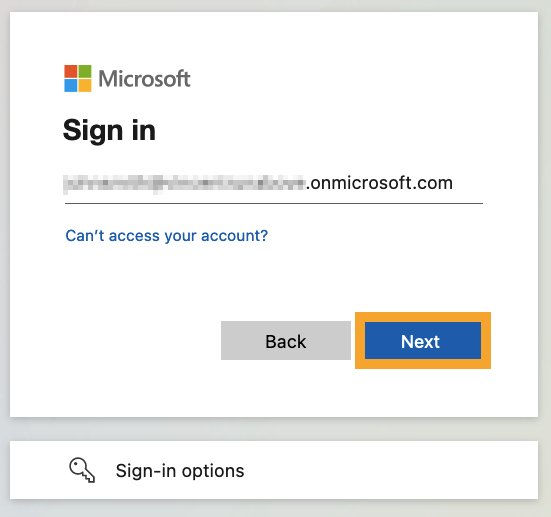Click the blurred username portion of the email

coord(184,184)
